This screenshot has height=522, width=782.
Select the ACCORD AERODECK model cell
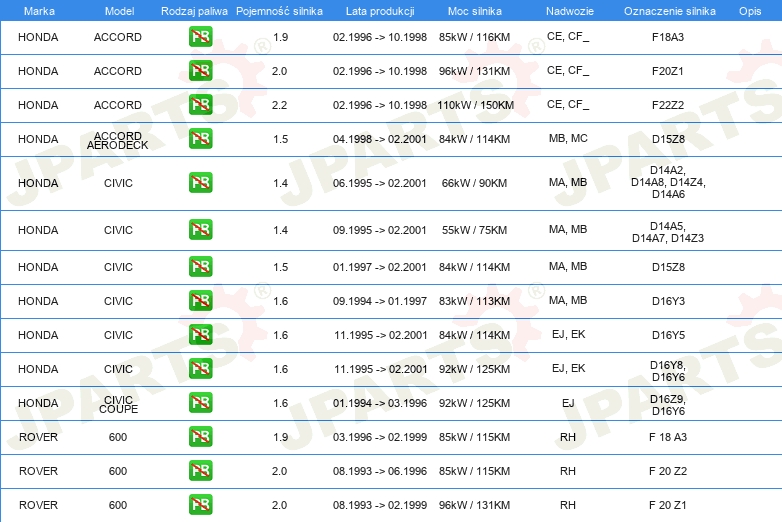point(118,141)
